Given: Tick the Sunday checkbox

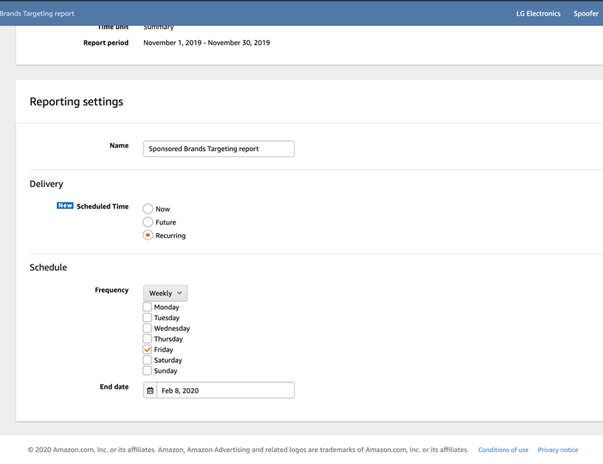Looking at the screenshot, I should point(148,371).
